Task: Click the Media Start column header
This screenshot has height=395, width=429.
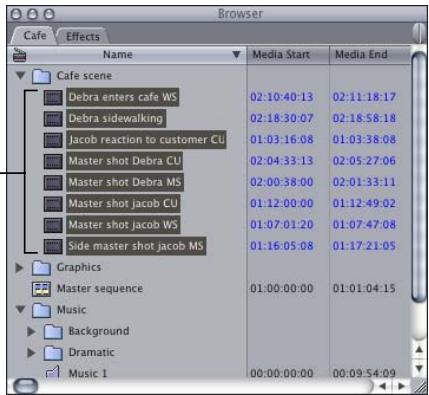Action: point(288,55)
